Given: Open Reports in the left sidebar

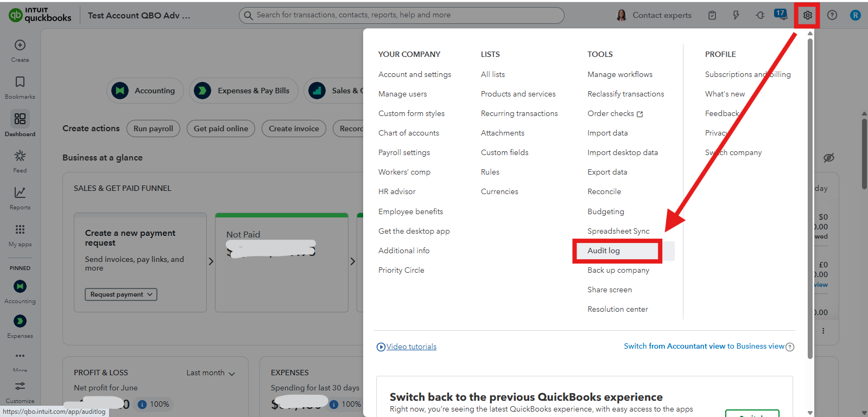Looking at the screenshot, I should 20,198.
